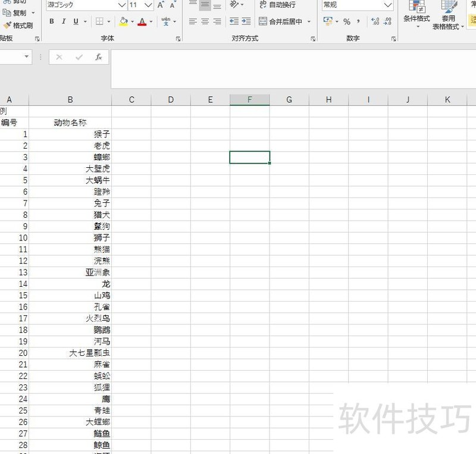Click column header F to select column
The width and height of the screenshot is (476, 454).
tap(249, 99)
